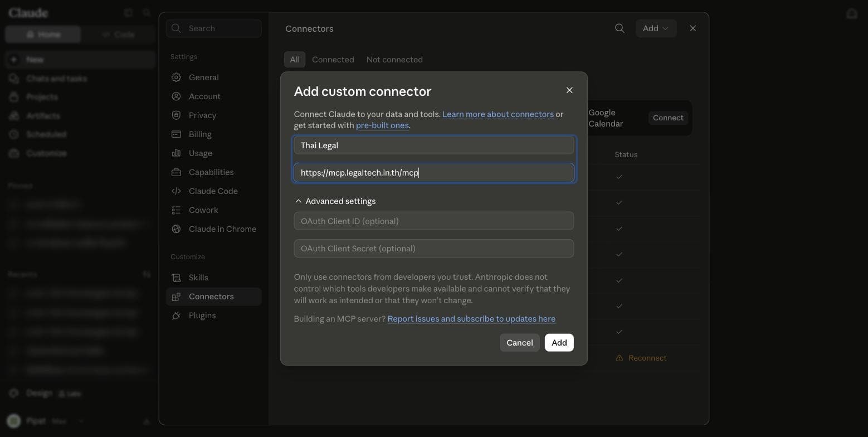Screen dimensions: 868x437
Task: Open Account settings
Action: pos(214,96)
